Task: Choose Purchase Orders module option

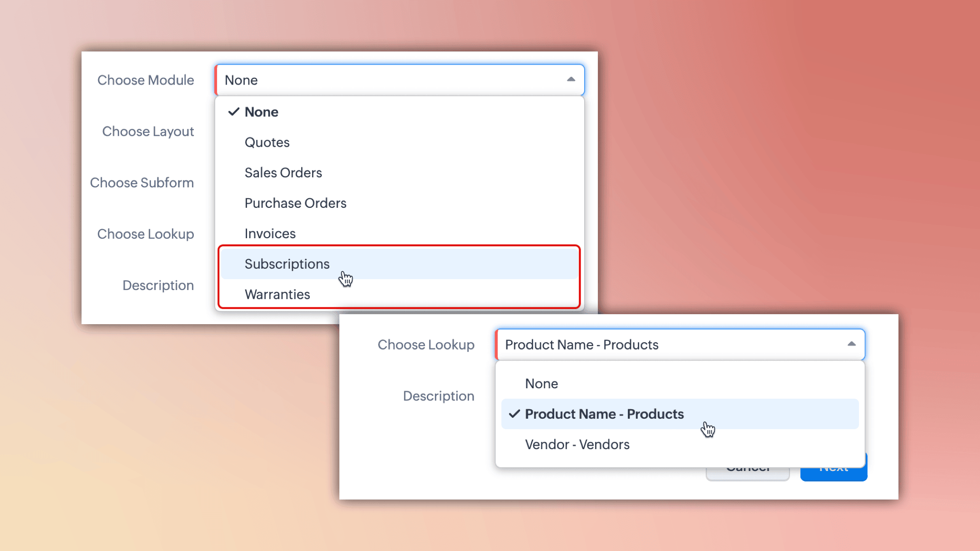Action: click(x=295, y=203)
